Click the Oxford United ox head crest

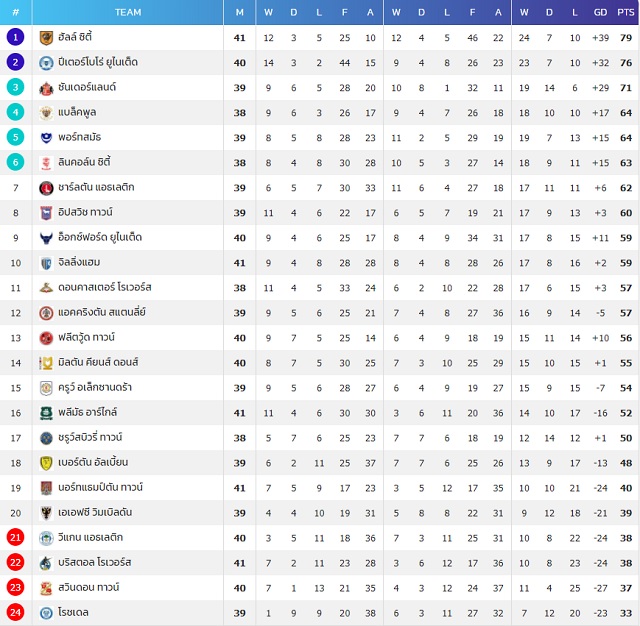46,238
